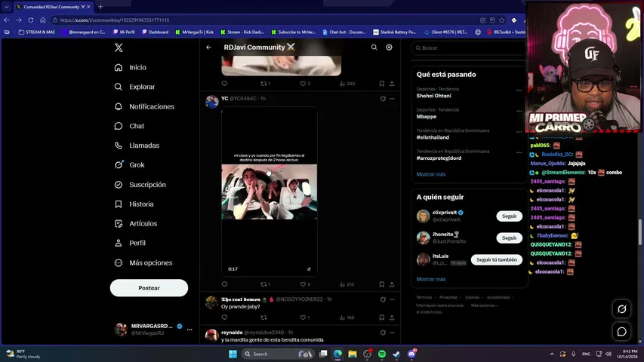Share YC's video post
The height and width of the screenshot is (362, 644).
tap(392, 284)
